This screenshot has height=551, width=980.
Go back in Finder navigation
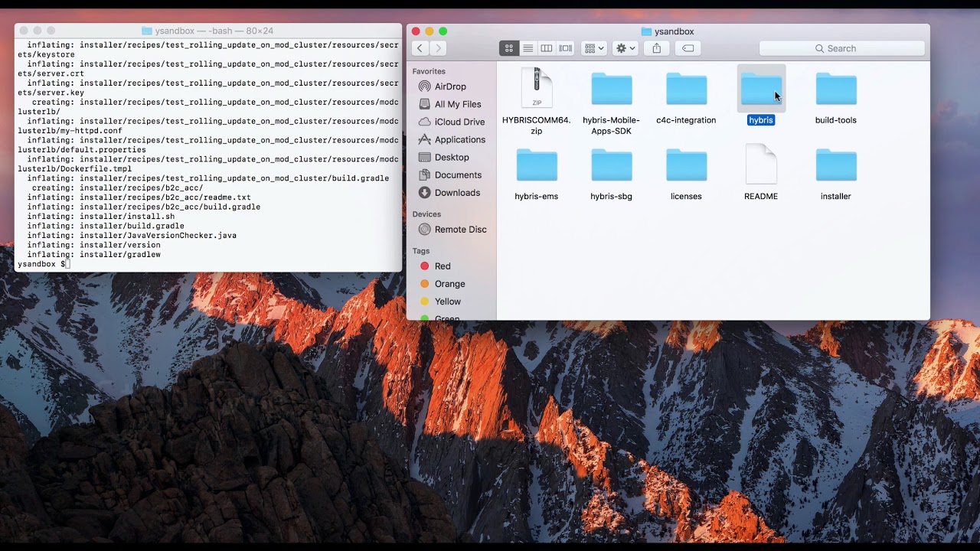(420, 48)
